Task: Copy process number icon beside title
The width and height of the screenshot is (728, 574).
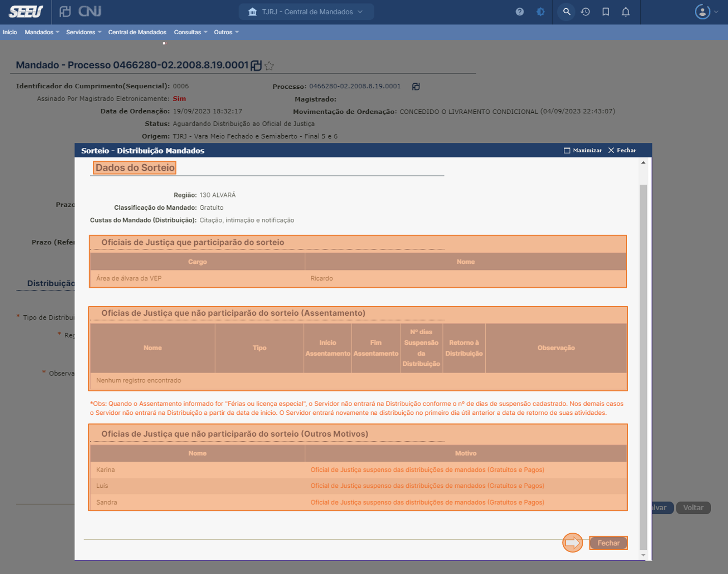Action: pos(256,65)
